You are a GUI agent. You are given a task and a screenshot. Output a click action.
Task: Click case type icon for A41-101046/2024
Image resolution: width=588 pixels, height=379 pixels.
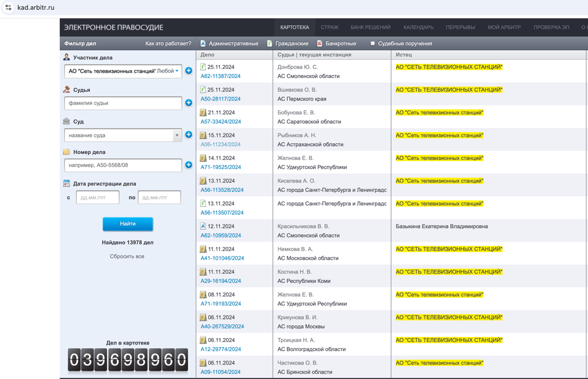point(203,249)
